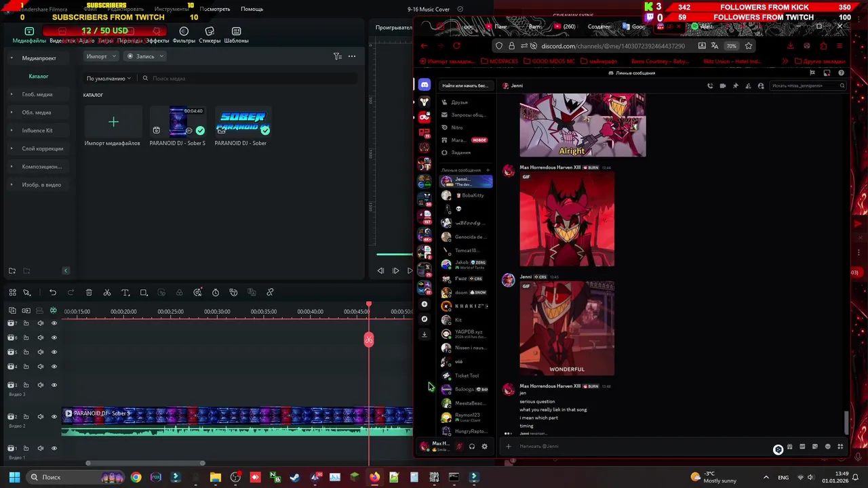The width and height of the screenshot is (868, 488).
Task: Open the Фильтры tab in Filmora
Action: (x=184, y=35)
